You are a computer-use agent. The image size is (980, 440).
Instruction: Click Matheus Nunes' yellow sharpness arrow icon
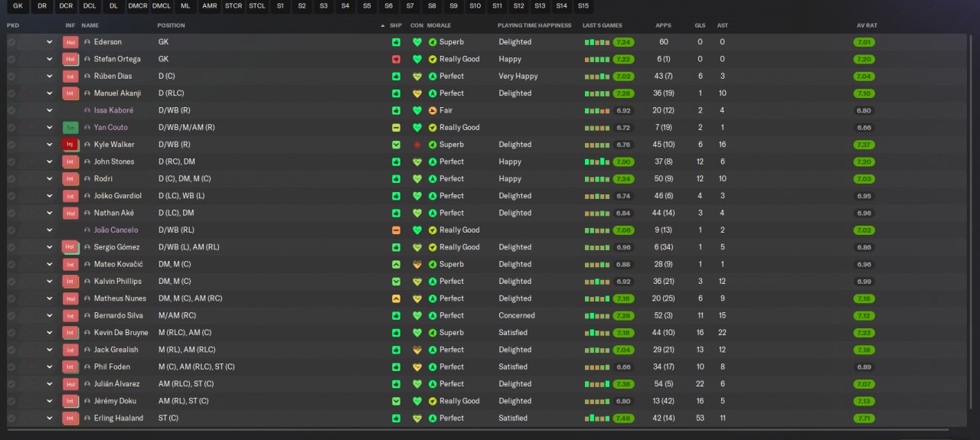(x=396, y=298)
